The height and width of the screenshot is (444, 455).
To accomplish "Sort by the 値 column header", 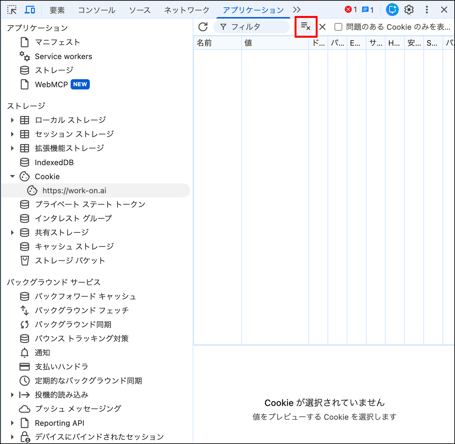I will (275, 43).
